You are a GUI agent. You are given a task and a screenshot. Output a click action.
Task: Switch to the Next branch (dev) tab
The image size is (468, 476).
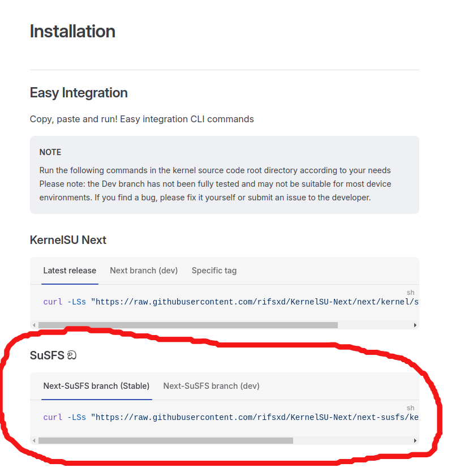click(144, 271)
